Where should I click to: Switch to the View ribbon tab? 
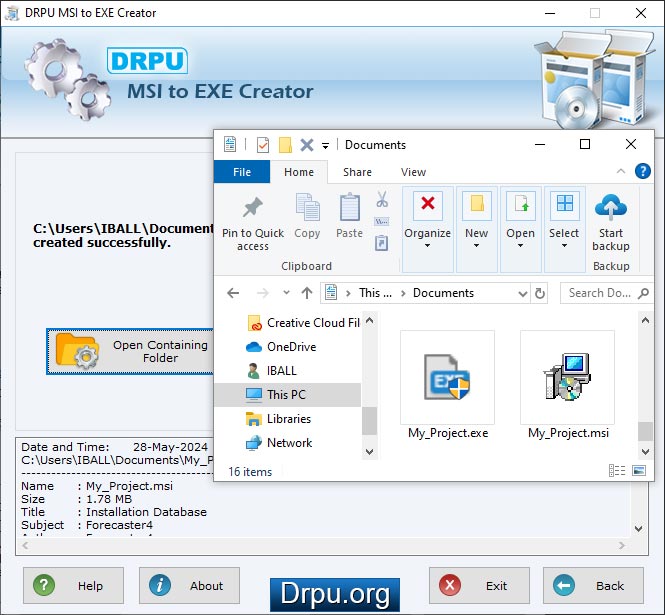(413, 172)
